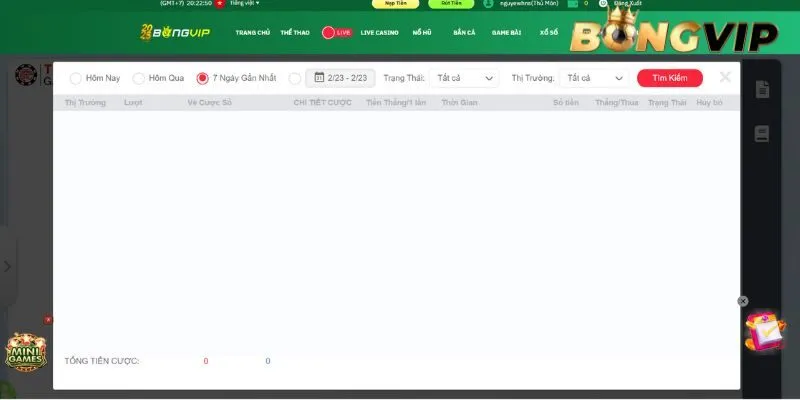
Task: Click the Vietnam flag language icon
Action: click(219, 3)
